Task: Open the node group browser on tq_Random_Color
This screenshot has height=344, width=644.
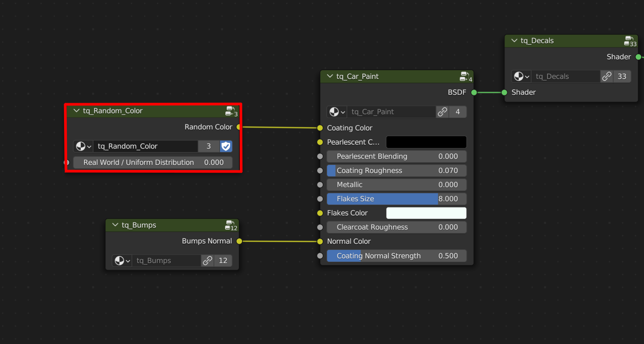Action: 82,146
